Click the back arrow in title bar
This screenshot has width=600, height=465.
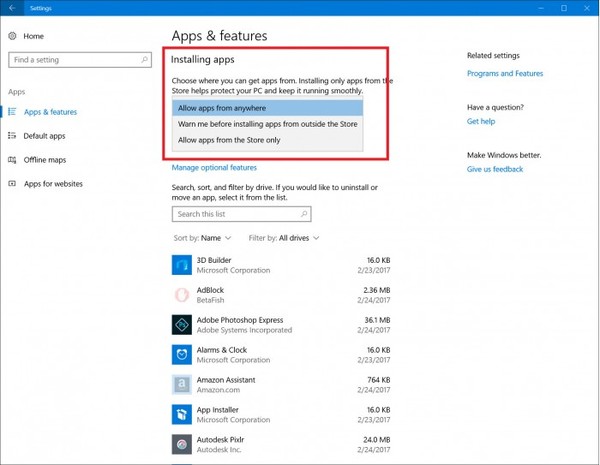tap(12, 8)
